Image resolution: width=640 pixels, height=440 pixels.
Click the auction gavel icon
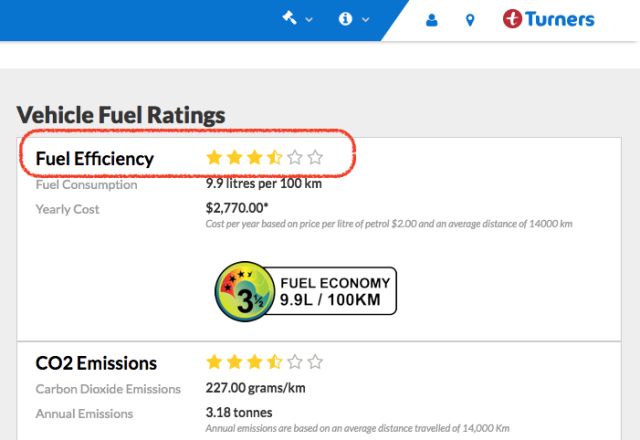(x=290, y=18)
